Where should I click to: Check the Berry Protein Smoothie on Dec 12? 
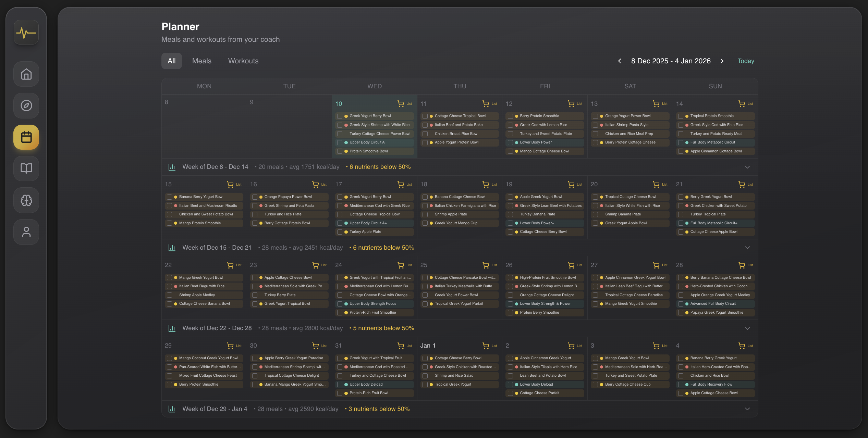pos(510,116)
